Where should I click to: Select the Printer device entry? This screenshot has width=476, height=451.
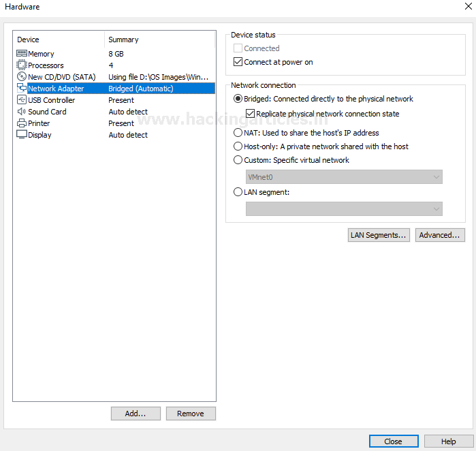point(115,123)
